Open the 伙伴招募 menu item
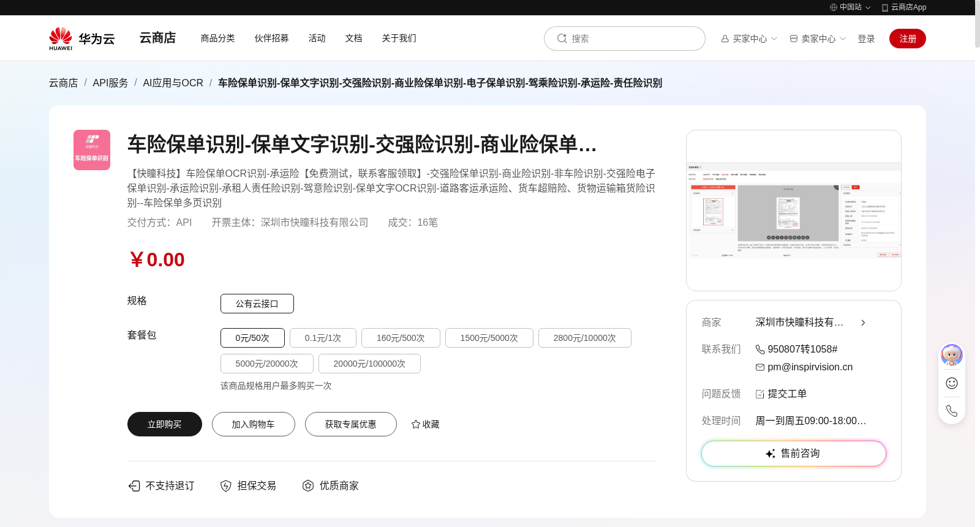The height and width of the screenshot is (527, 980). (x=272, y=38)
